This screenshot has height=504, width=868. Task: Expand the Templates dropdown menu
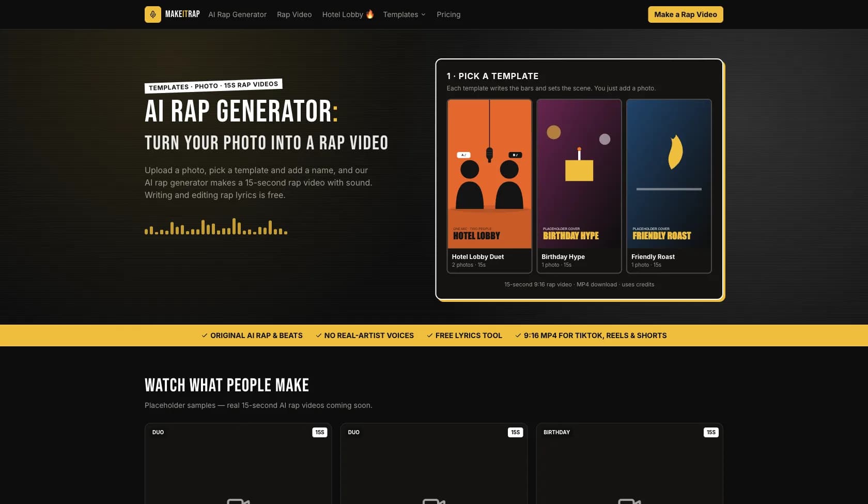pos(405,14)
